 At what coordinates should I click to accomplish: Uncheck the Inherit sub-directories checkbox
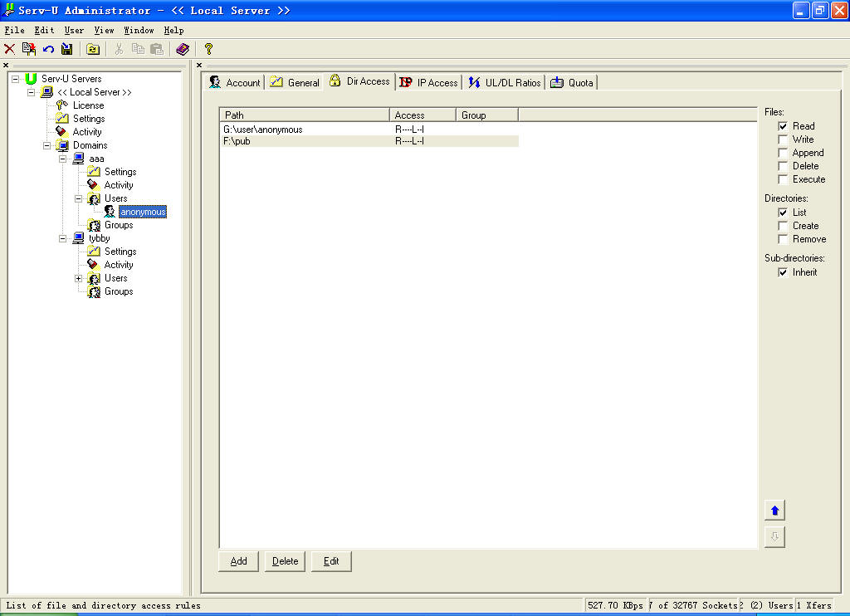coord(783,272)
